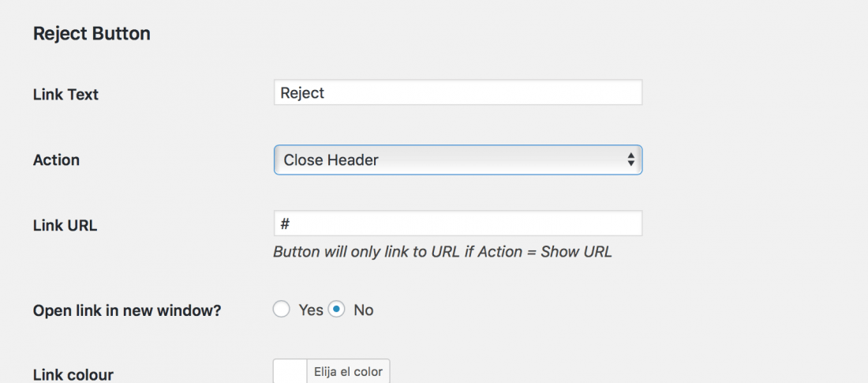Open the Elija el color picker button
The width and height of the screenshot is (868, 383).
pyautogui.click(x=348, y=371)
